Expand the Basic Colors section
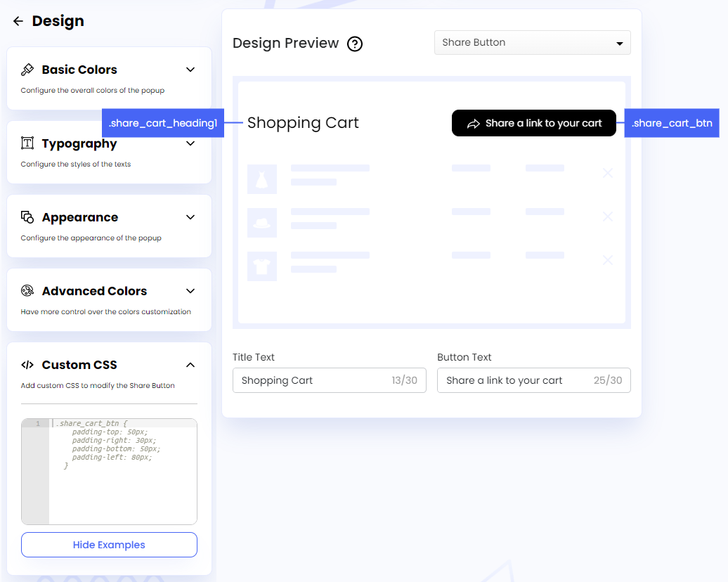 [x=190, y=70]
